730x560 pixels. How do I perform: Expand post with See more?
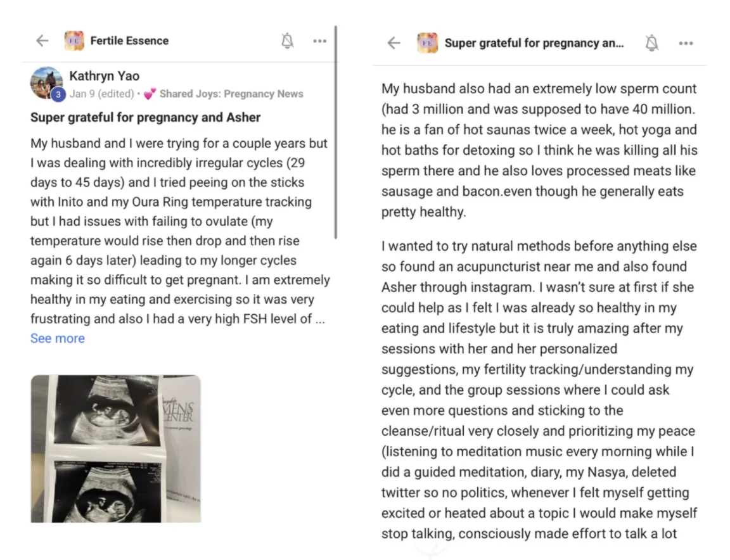[x=57, y=338]
